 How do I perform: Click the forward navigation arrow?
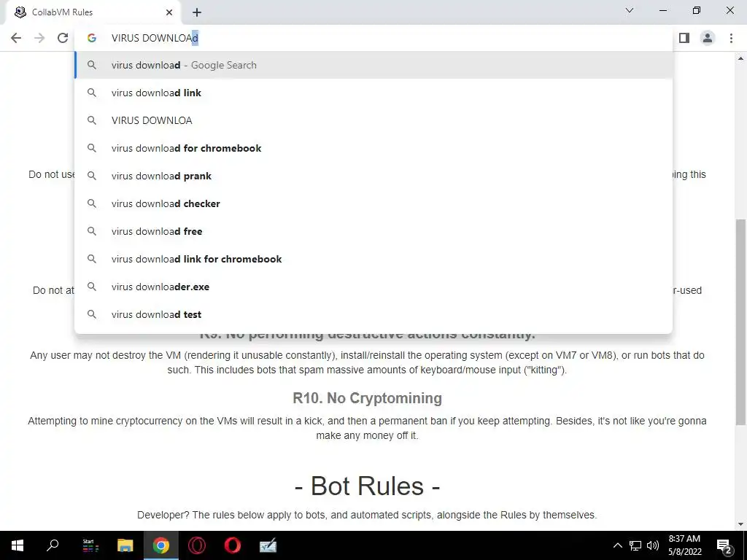click(39, 38)
